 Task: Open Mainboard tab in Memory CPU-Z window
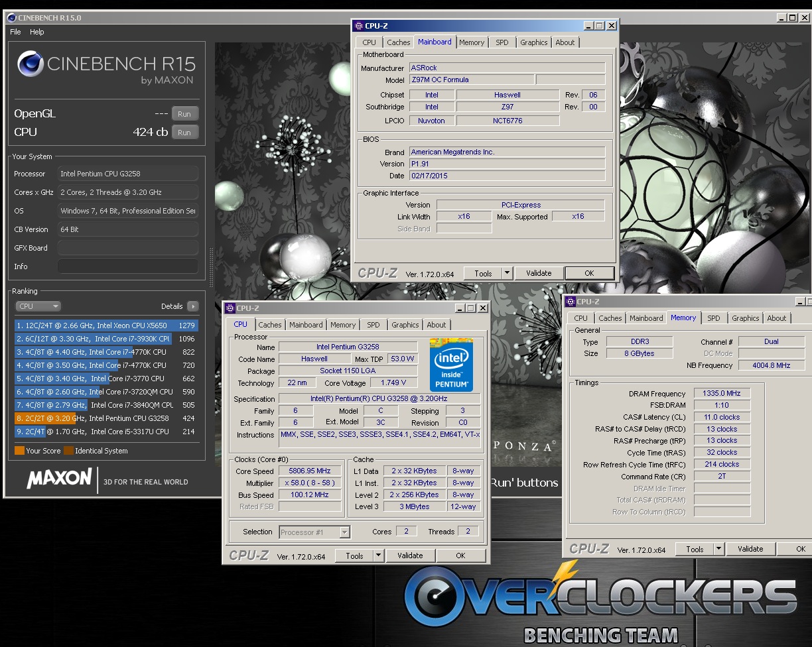tap(646, 318)
